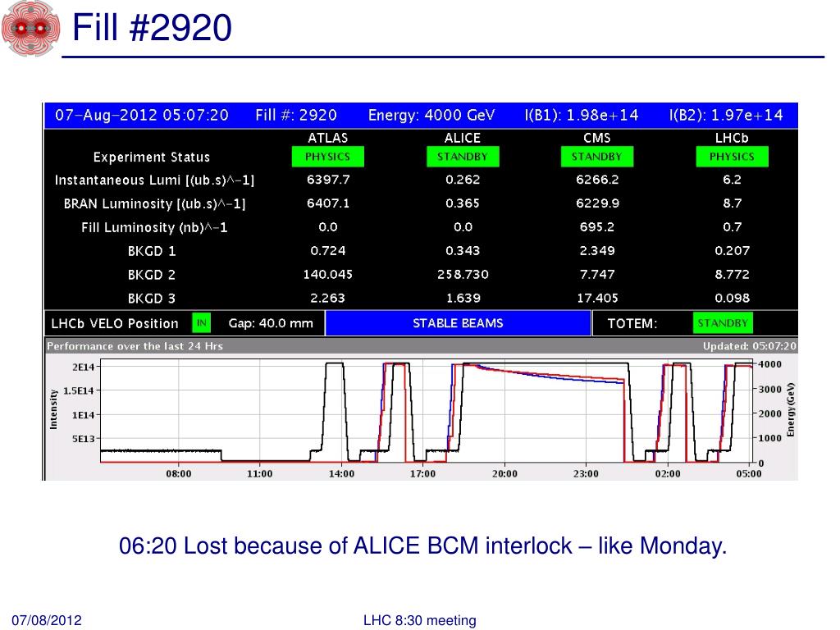Click LHCb instantaneous lumi value 6.2

pyautogui.click(x=732, y=180)
